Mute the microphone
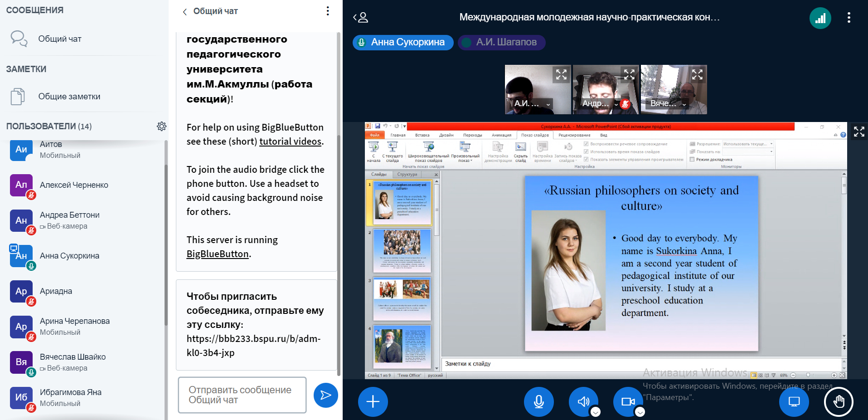This screenshot has width=868, height=420. 538,401
